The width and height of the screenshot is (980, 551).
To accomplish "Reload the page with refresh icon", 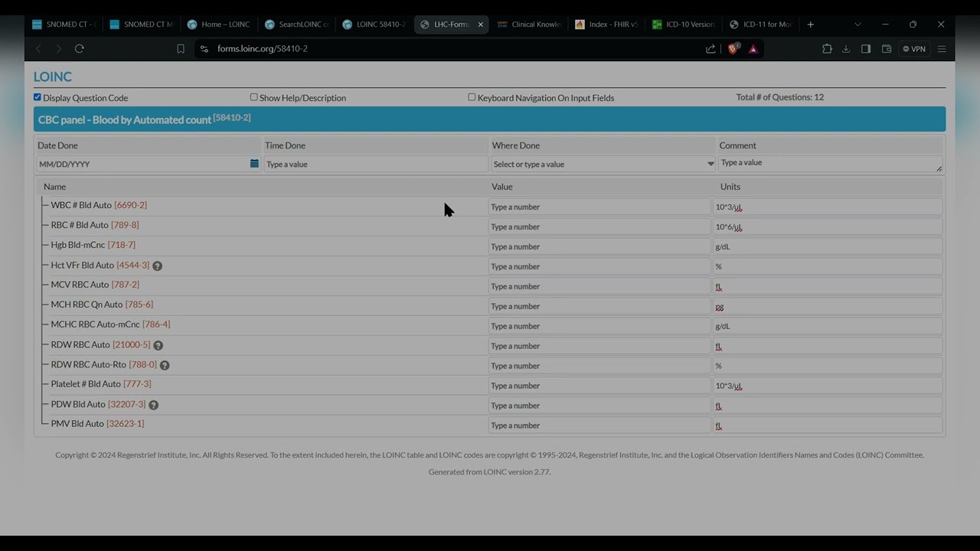I will [79, 48].
